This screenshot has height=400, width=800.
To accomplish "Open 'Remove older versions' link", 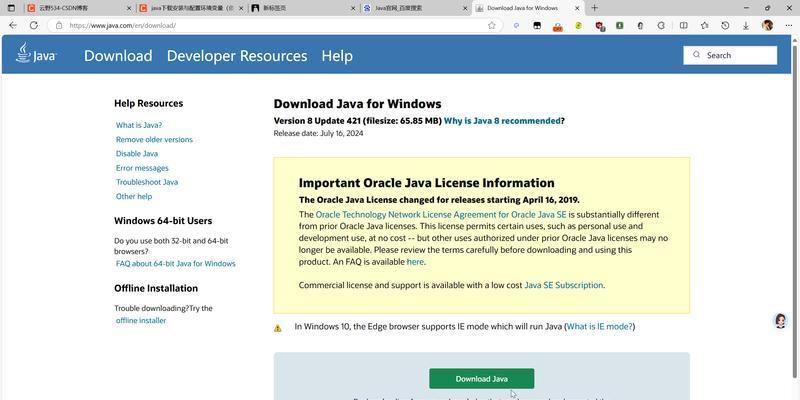I will pos(154,139).
